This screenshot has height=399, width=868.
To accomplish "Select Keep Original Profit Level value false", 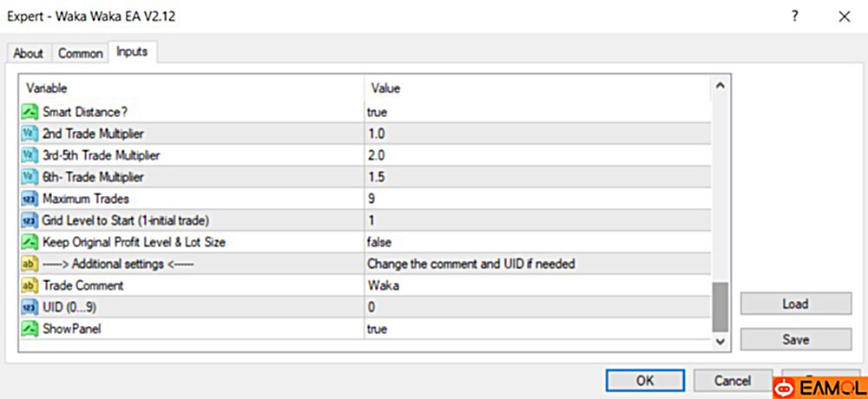I will 379,242.
